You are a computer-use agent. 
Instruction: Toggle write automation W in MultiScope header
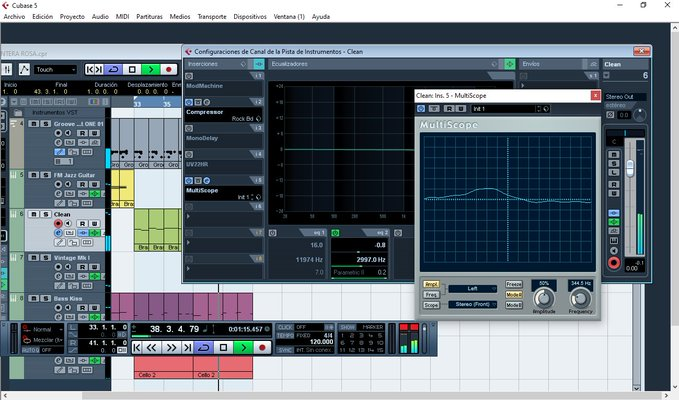click(x=461, y=109)
